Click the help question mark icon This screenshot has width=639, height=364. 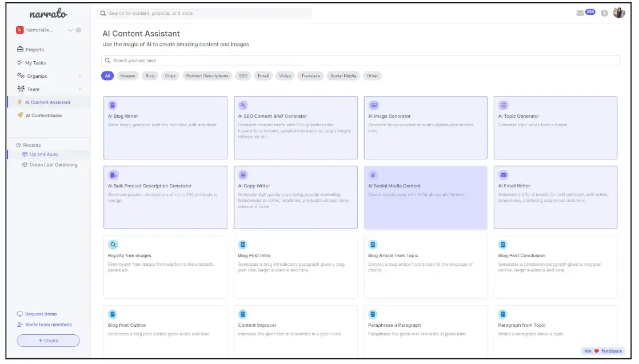click(x=604, y=13)
